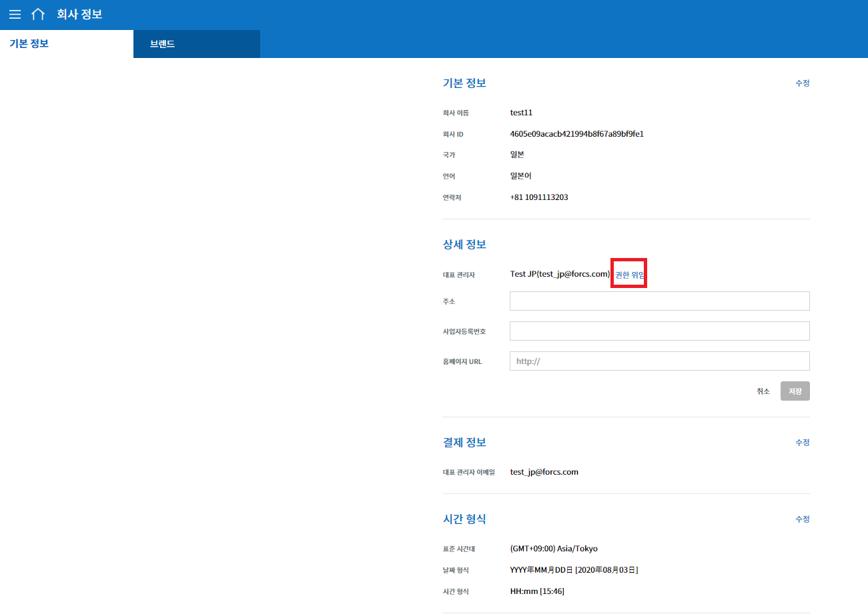This screenshot has height=614, width=868.
Task: Open the hamburger menu
Action: (x=15, y=14)
